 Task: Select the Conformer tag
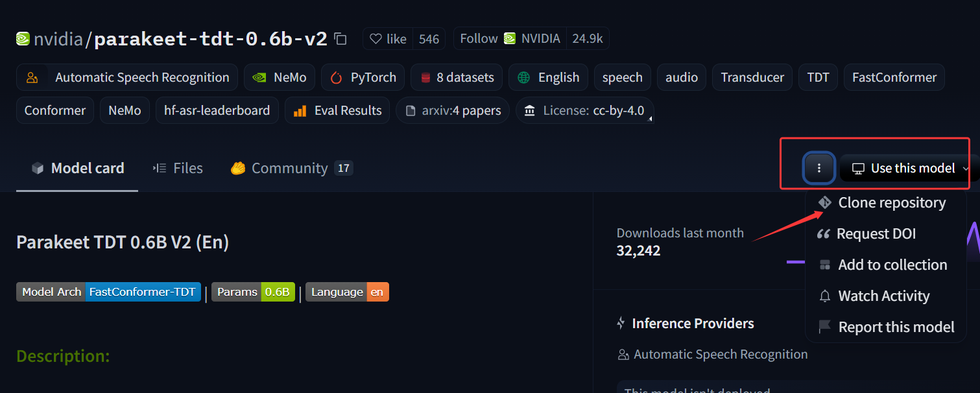(55, 110)
